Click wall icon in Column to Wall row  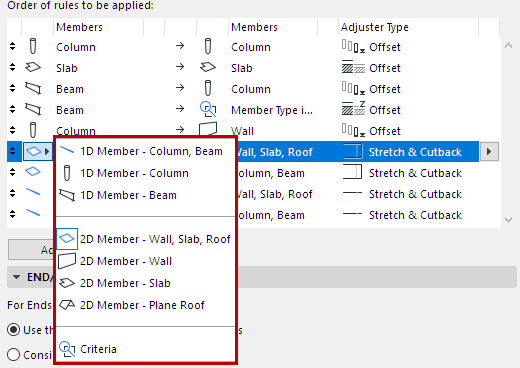[x=208, y=129]
